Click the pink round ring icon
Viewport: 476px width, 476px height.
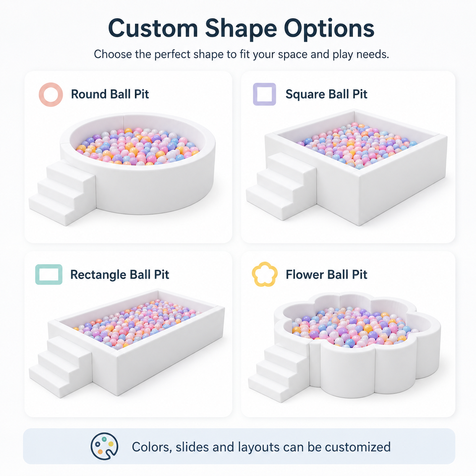51,94
